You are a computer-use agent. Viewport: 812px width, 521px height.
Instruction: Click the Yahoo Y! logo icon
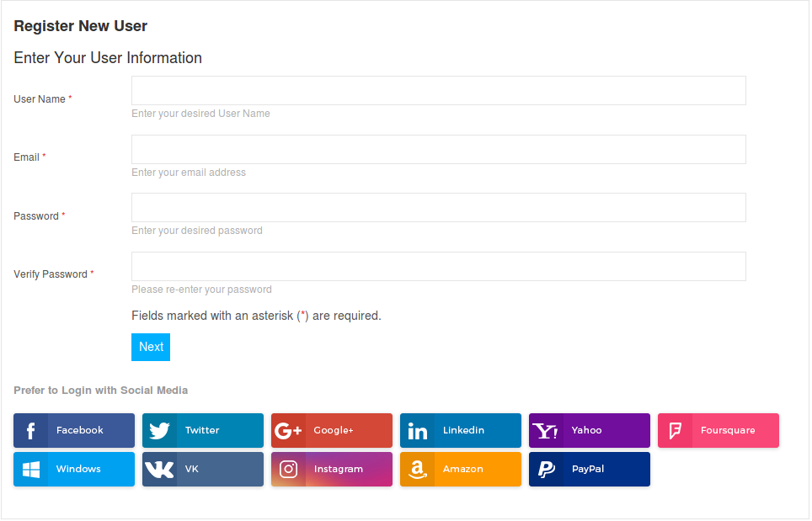[x=546, y=431]
